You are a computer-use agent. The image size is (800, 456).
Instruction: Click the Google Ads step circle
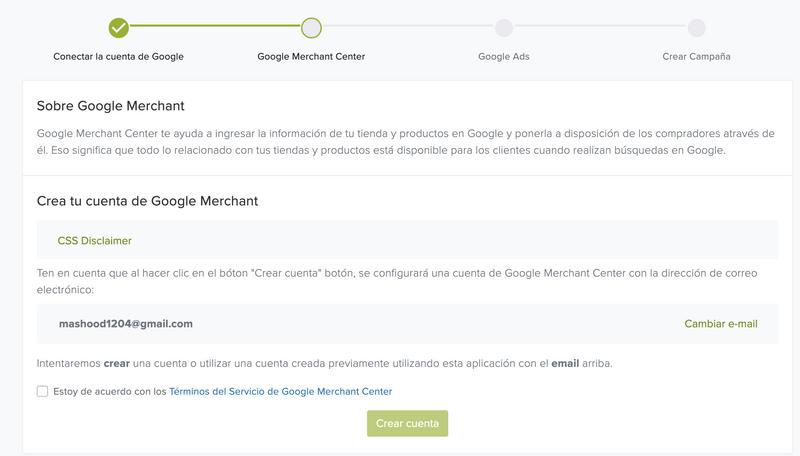pos(504,28)
